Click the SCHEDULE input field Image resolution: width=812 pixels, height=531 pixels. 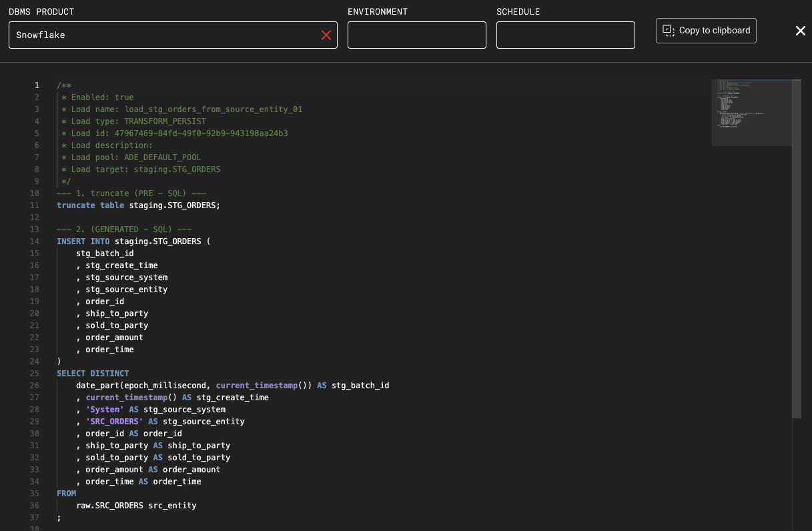point(565,35)
